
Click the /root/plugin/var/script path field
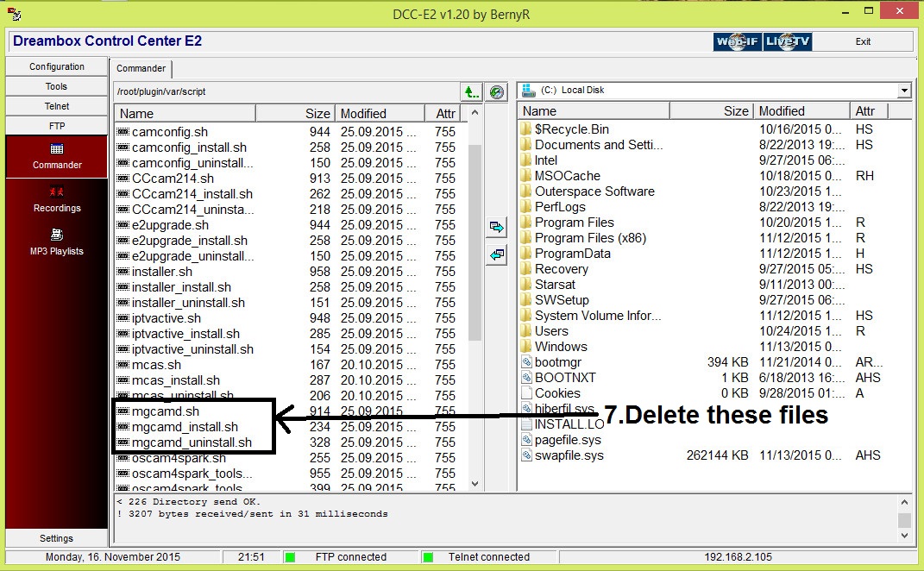point(286,92)
